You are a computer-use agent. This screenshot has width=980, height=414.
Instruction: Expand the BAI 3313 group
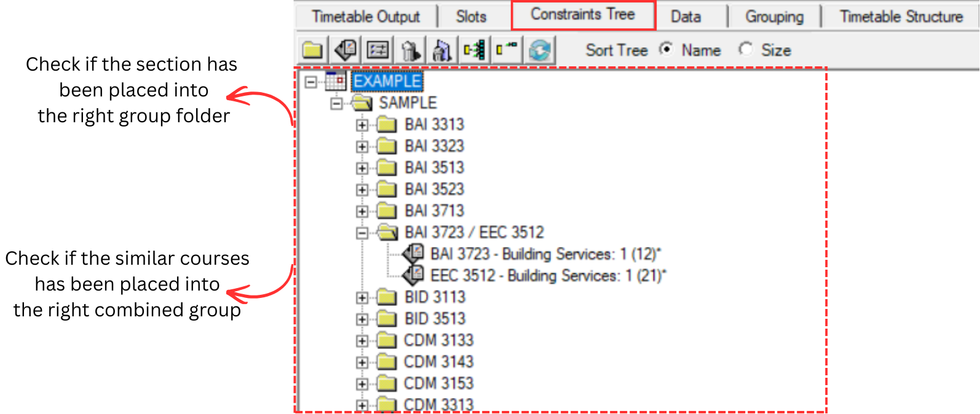(362, 125)
